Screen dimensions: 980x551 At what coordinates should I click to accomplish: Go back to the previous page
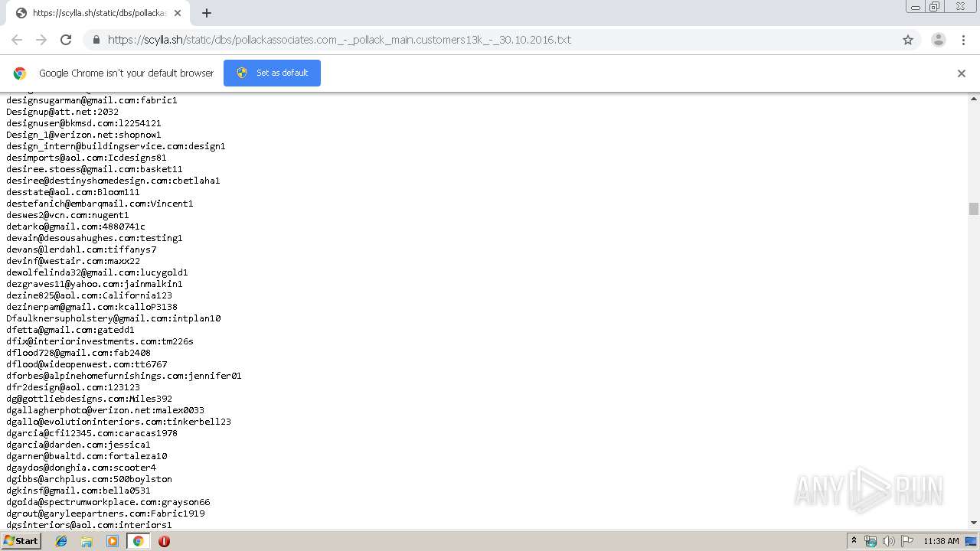pyautogui.click(x=17, y=40)
